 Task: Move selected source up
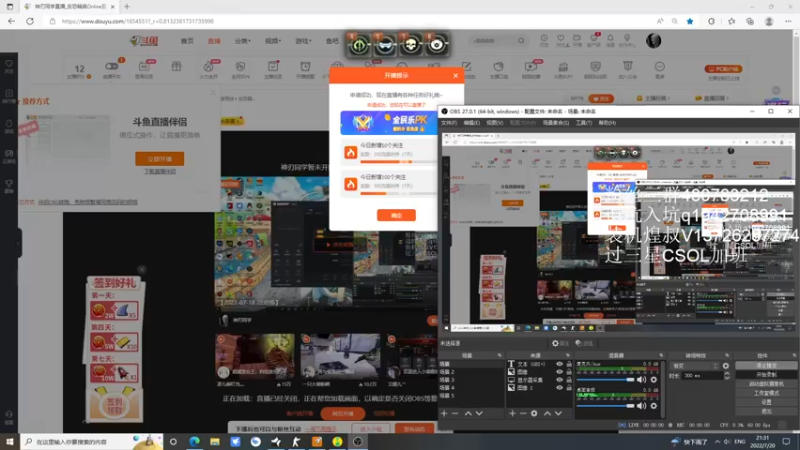[547, 413]
